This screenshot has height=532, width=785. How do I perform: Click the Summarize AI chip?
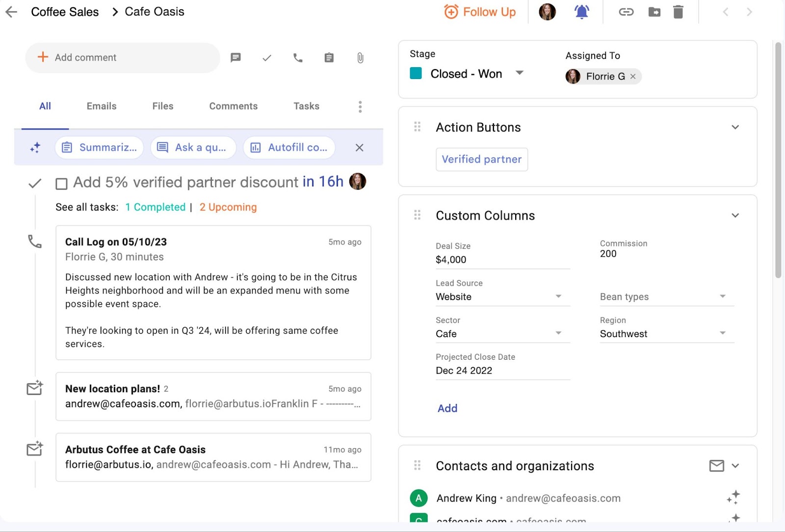pos(100,147)
